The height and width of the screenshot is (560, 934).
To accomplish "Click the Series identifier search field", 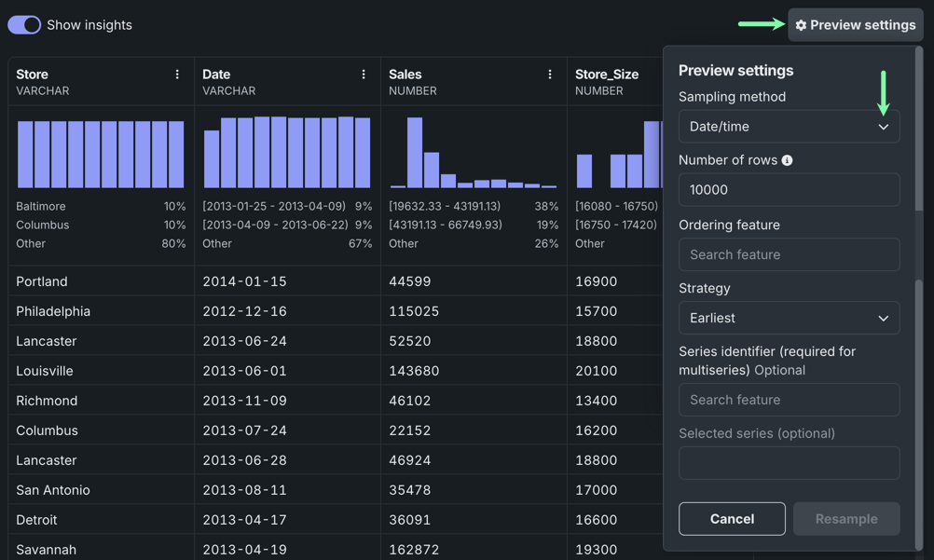I will click(x=789, y=400).
